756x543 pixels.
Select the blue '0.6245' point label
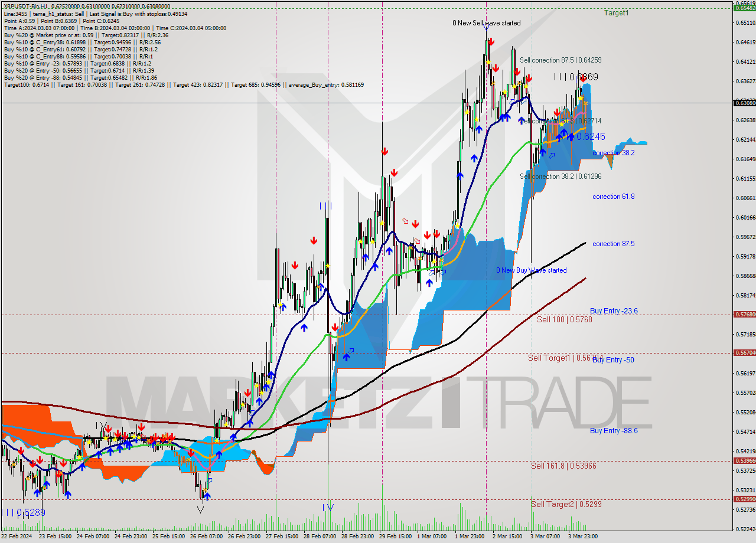(591, 136)
